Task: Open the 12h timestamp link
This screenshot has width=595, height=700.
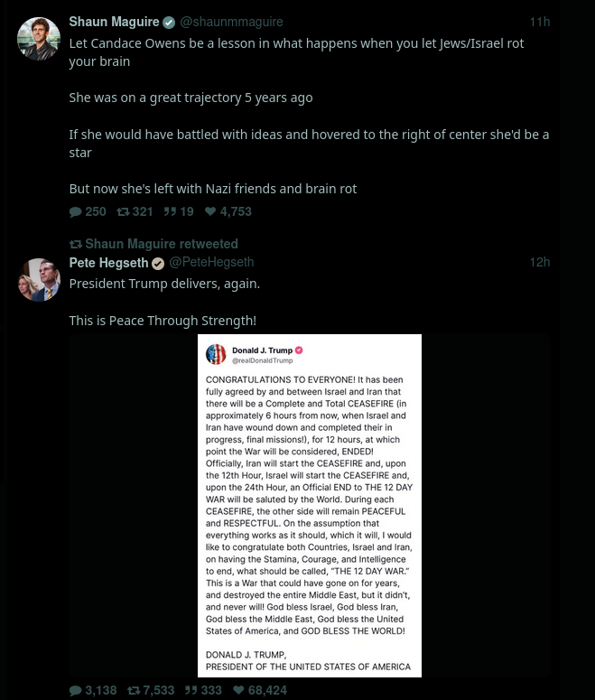Action: (x=540, y=262)
